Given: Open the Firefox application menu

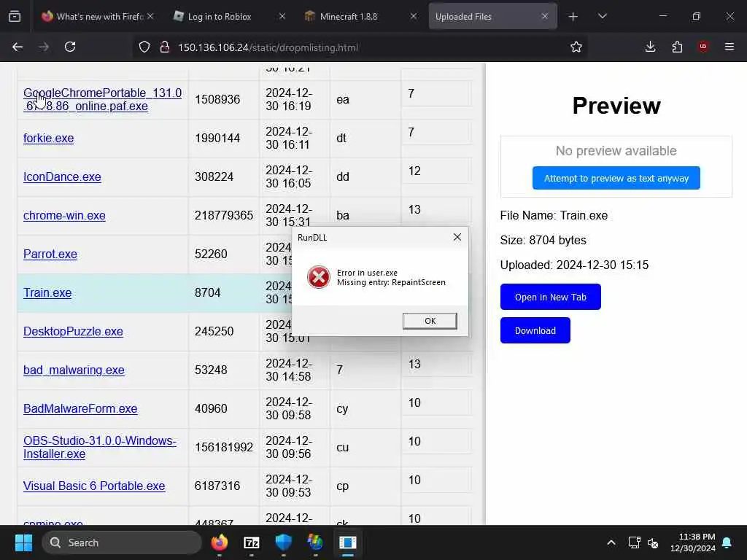Looking at the screenshot, I should tap(729, 47).
